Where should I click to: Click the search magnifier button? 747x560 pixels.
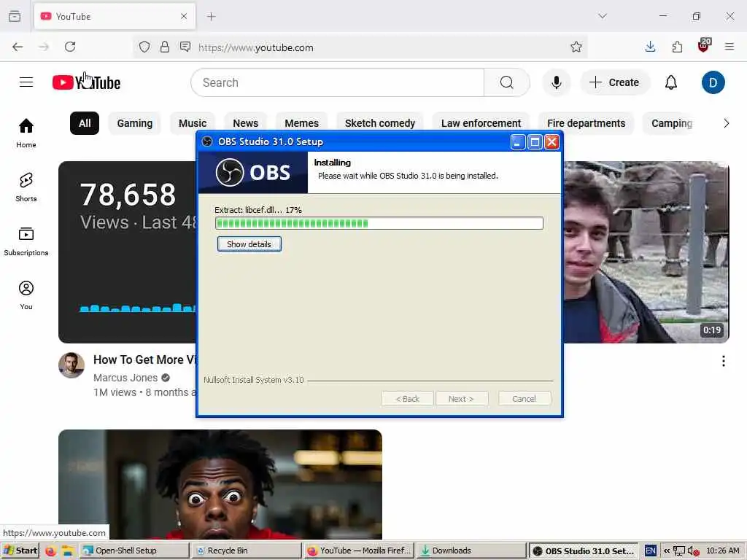point(507,82)
